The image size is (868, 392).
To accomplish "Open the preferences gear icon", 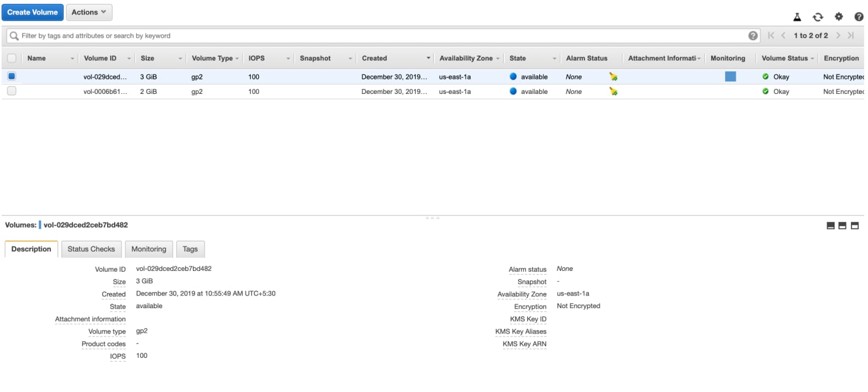I will pyautogui.click(x=838, y=16).
